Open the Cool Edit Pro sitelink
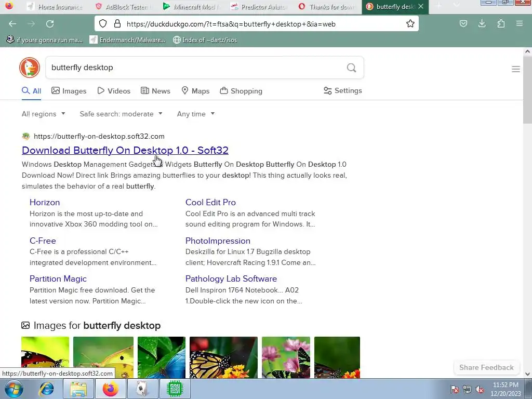532x399 pixels. pyautogui.click(x=210, y=202)
